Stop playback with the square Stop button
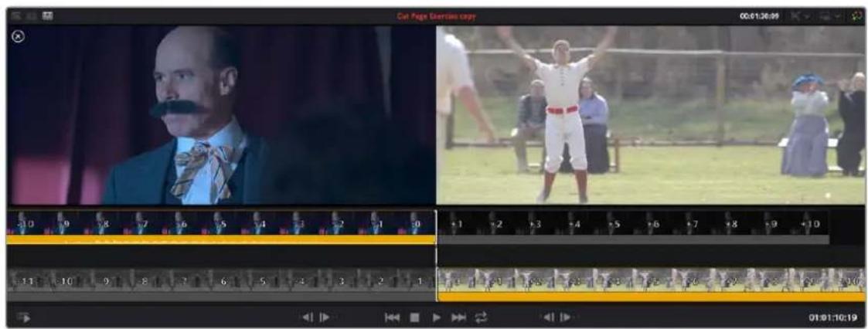This screenshot has width=868, height=329. point(414,317)
